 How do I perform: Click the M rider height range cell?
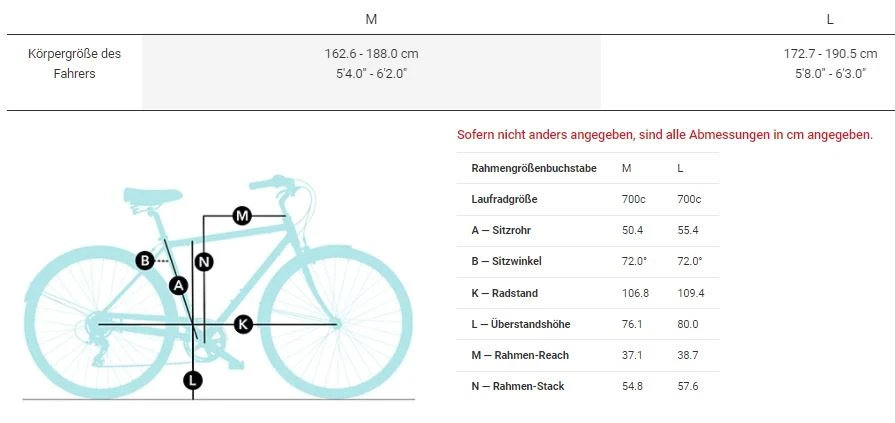click(x=371, y=63)
